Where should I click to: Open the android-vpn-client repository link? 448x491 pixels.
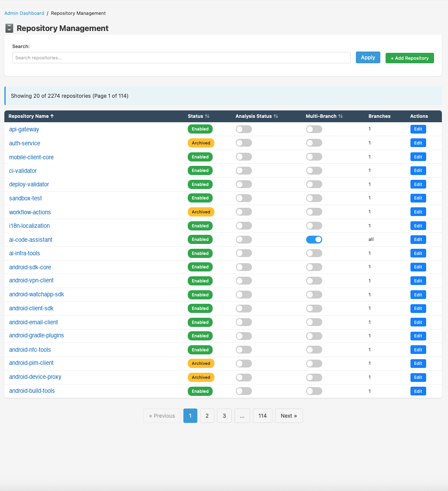tap(31, 280)
